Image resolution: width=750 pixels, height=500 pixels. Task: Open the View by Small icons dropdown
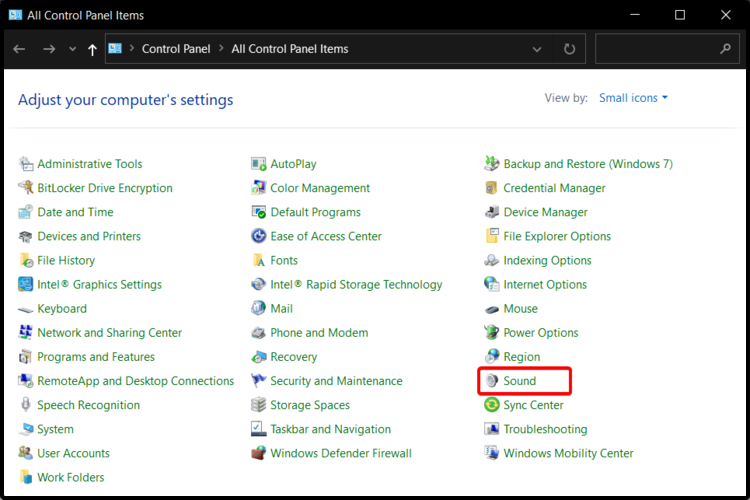(x=633, y=98)
